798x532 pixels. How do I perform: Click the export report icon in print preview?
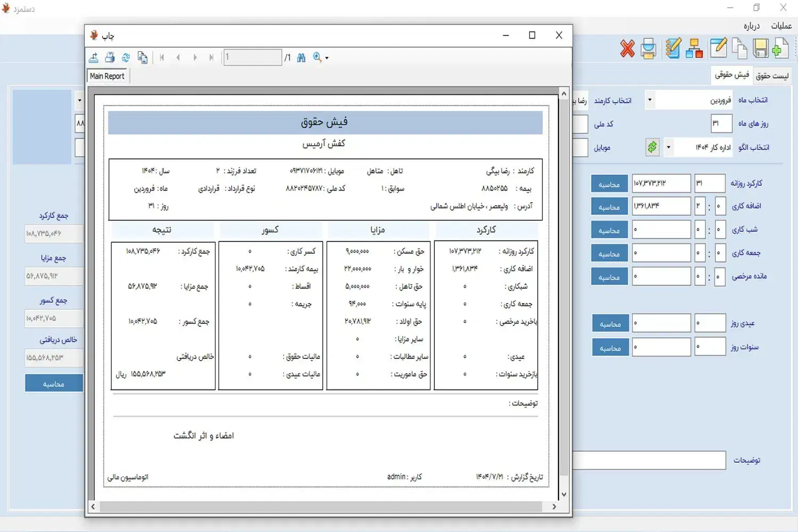[x=94, y=57]
